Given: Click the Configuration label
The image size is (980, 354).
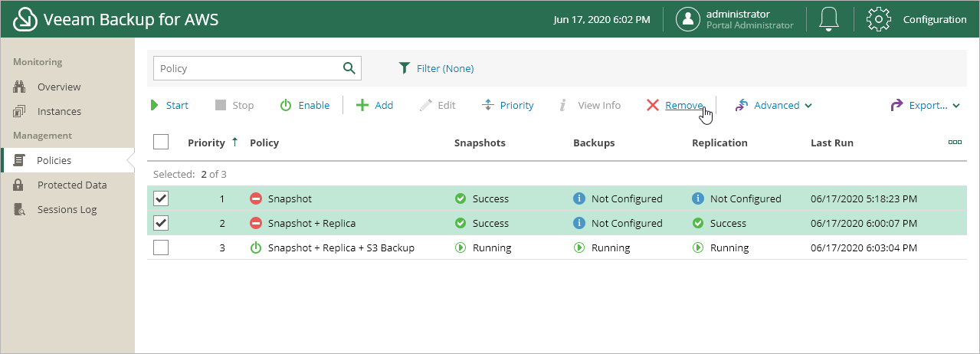Looking at the screenshot, I should coord(935,19).
